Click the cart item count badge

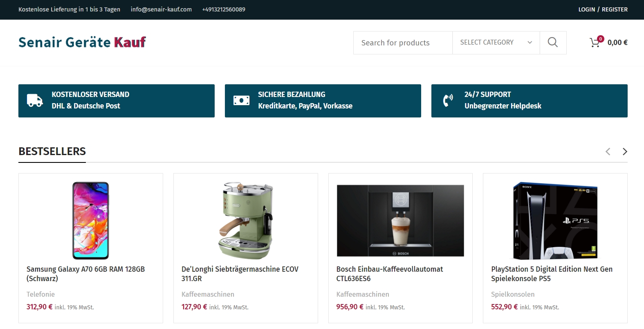click(600, 39)
